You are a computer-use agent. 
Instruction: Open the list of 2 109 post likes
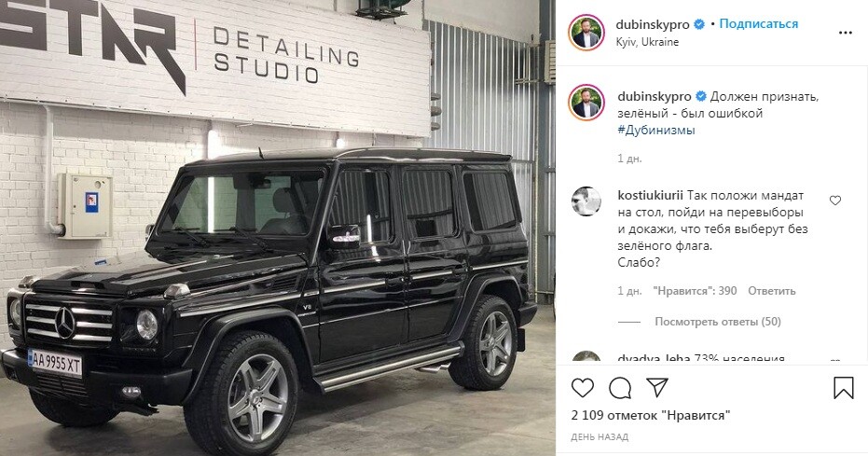(651, 415)
